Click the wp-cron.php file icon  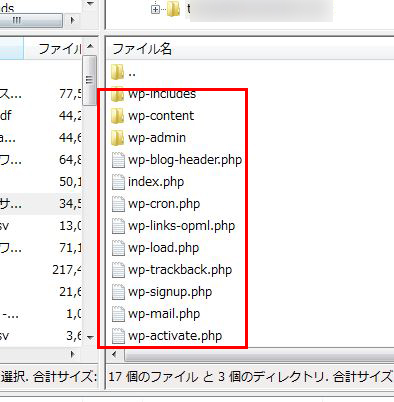point(118,204)
